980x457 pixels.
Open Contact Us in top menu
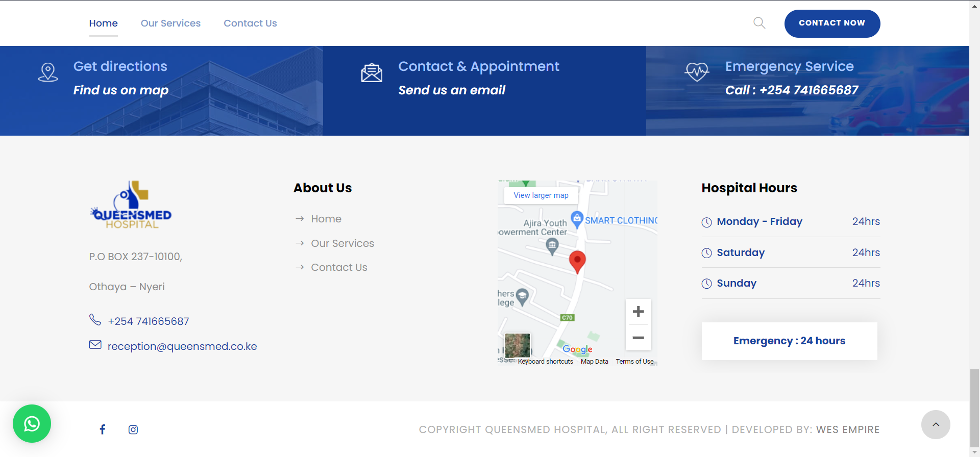click(x=250, y=23)
